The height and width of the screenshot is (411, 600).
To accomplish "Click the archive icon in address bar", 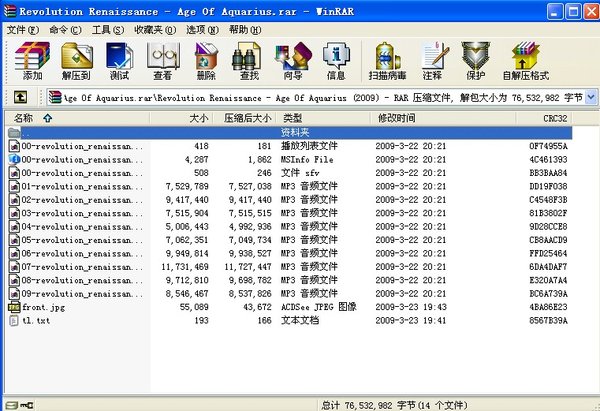I will 55,98.
